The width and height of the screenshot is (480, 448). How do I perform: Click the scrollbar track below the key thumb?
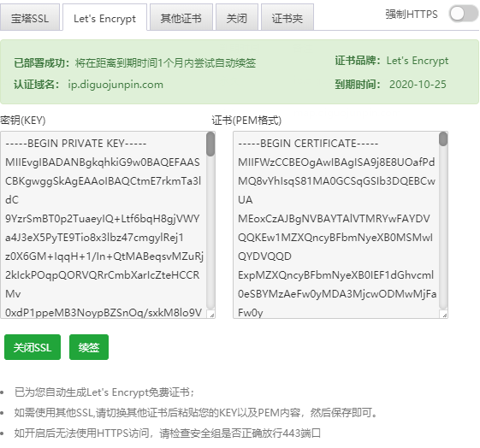point(210,233)
